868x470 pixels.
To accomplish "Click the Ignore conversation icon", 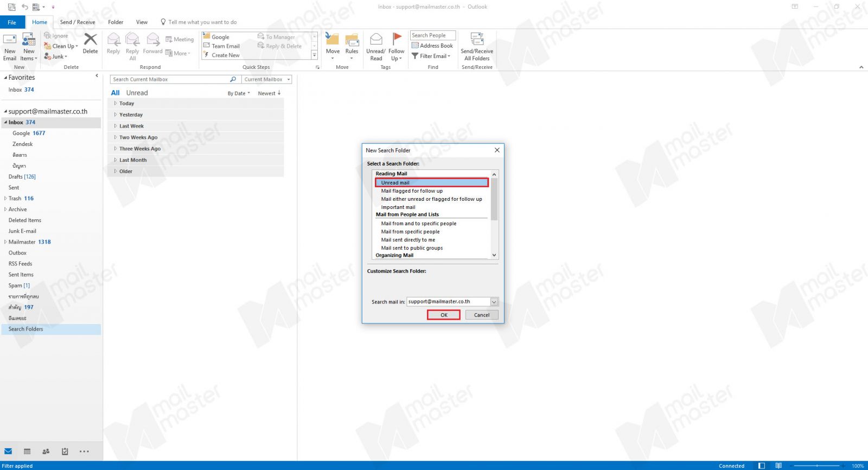I will [x=47, y=36].
